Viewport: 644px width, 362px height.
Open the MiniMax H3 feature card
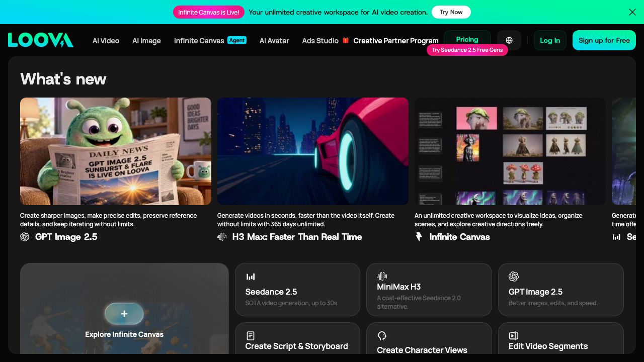click(429, 290)
